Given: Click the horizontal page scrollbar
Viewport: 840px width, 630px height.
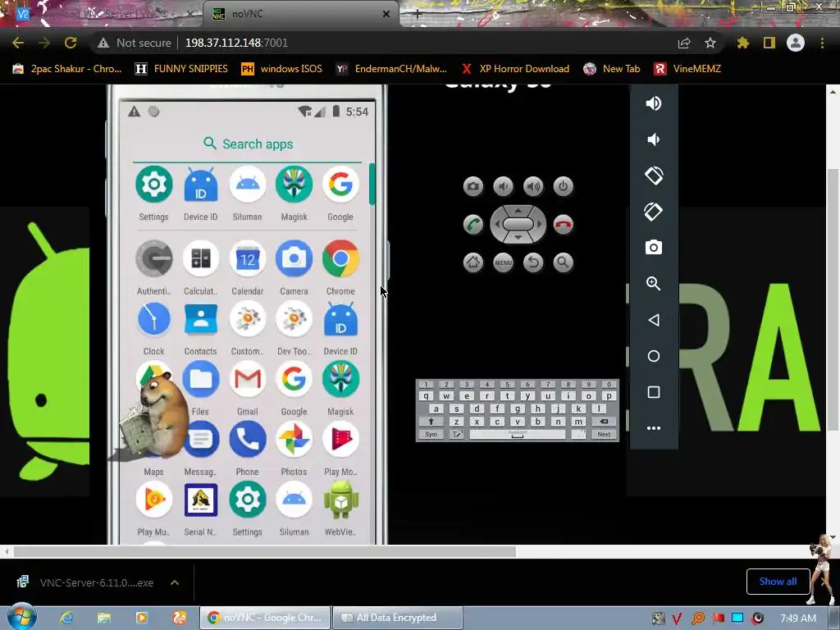Looking at the screenshot, I should (265, 551).
